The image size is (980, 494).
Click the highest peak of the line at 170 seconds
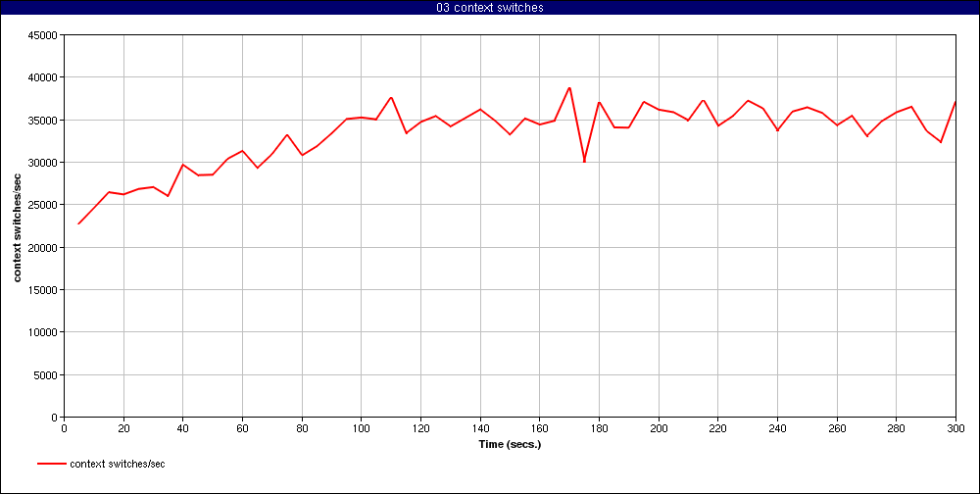pyautogui.click(x=569, y=88)
